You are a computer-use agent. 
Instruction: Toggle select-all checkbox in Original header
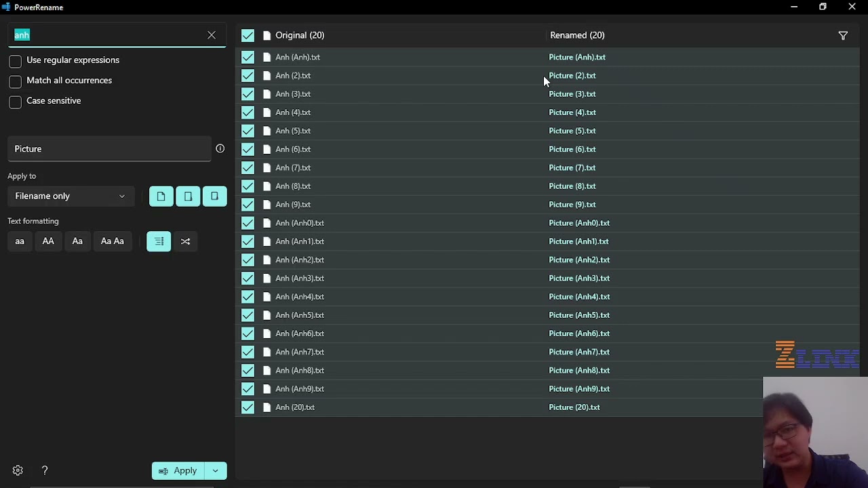coord(248,35)
